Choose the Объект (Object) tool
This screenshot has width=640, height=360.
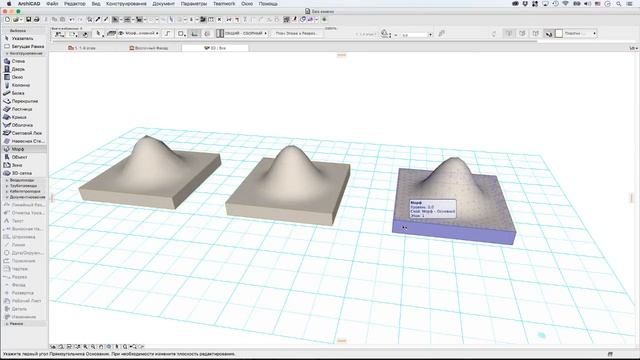(24, 157)
